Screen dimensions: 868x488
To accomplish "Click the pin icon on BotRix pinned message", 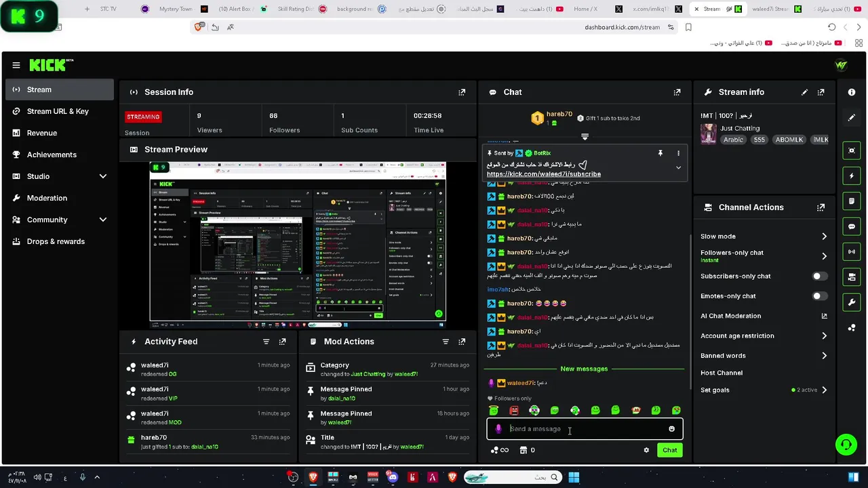I will tap(660, 153).
